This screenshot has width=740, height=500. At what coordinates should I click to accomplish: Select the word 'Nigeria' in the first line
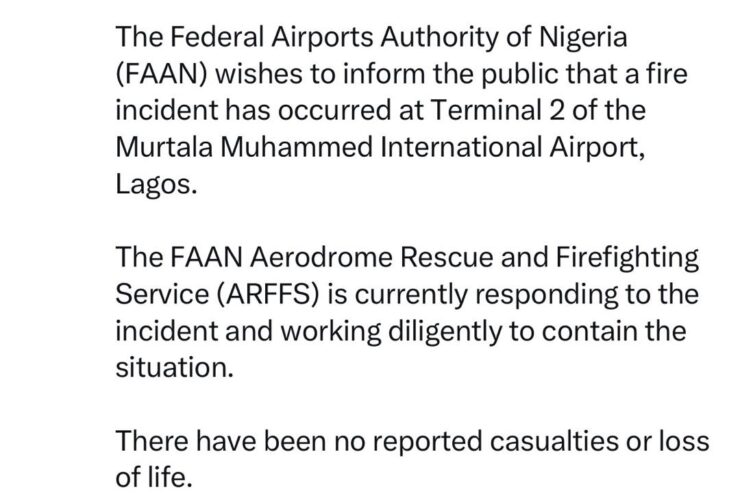[x=583, y=38]
